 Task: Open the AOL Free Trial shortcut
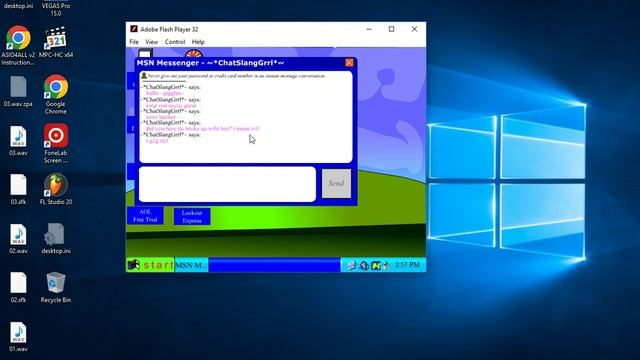pyautogui.click(x=145, y=216)
